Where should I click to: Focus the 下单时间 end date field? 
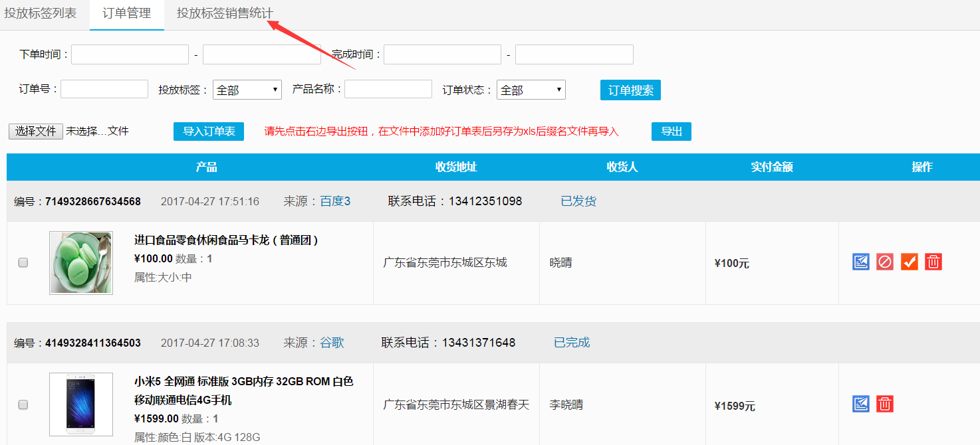pyautogui.click(x=262, y=54)
